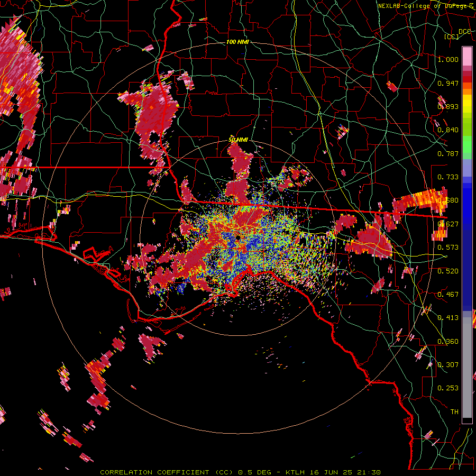Click the 50 NMI range ring label
The width and height of the screenshot is (476, 476).
pos(238,140)
